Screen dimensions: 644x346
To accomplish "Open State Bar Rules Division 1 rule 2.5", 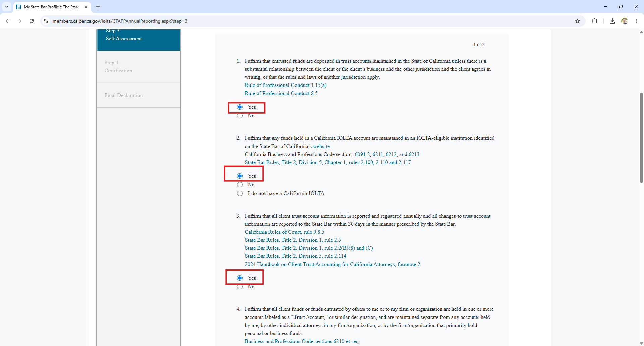I will (x=293, y=240).
